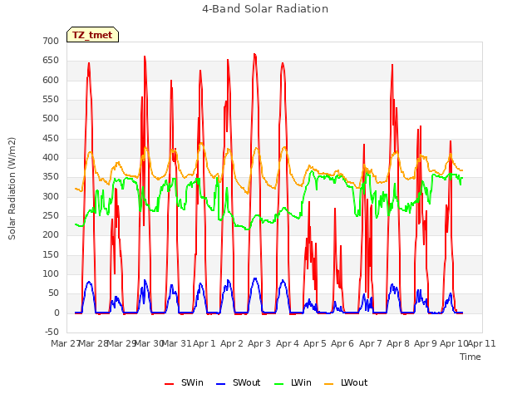The image size is (532, 399).
Task: Click the 'Apr 11' x-axis tick label
Action: 482,343
